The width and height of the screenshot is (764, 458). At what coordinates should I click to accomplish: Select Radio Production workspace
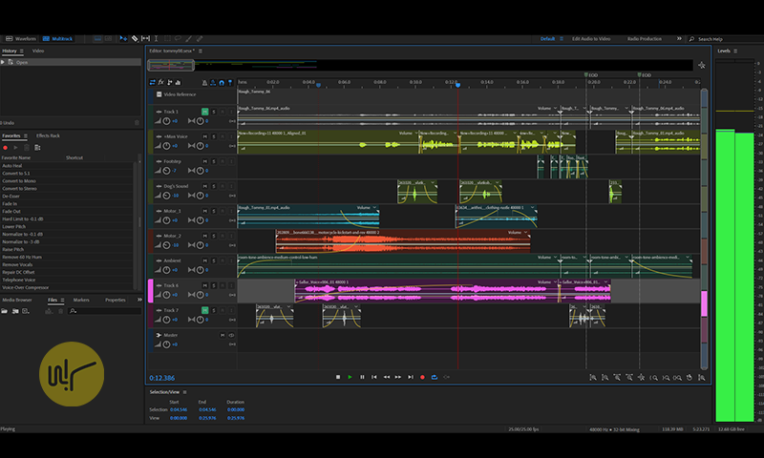coord(644,38)
